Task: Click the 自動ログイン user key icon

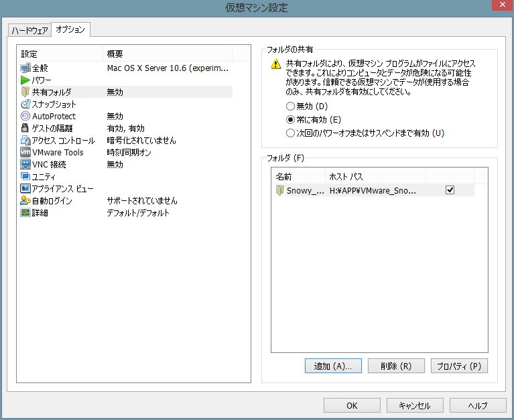Action: click(25, 200)
